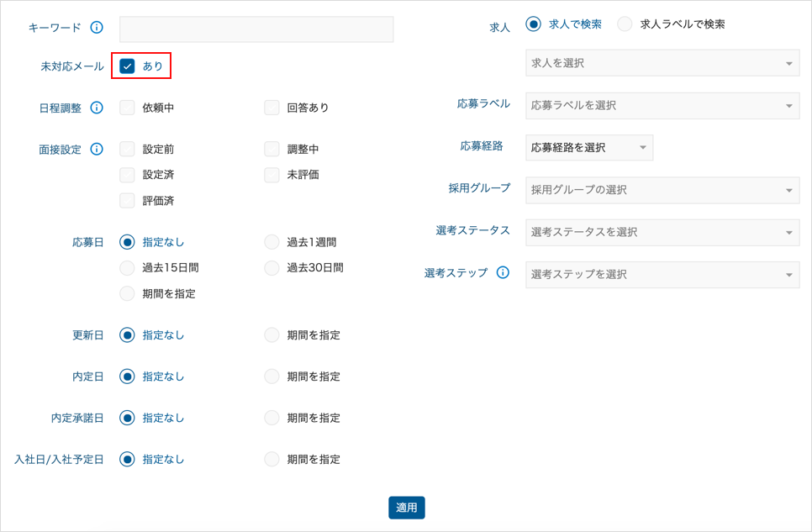
Task: Check the 回答あり checkbox
Action: (x=272, y=108)
